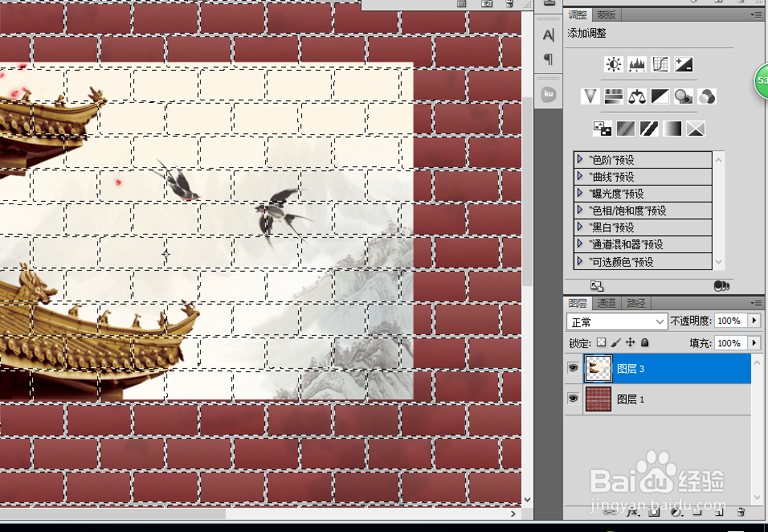
Task: Add a Threshold adjustment
Action: point(649,129)
